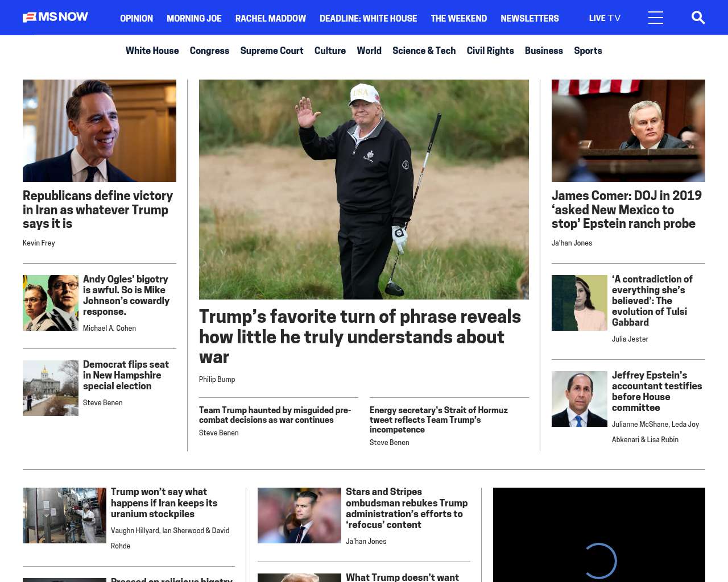Open Live TV in the header

coord(605,18)
